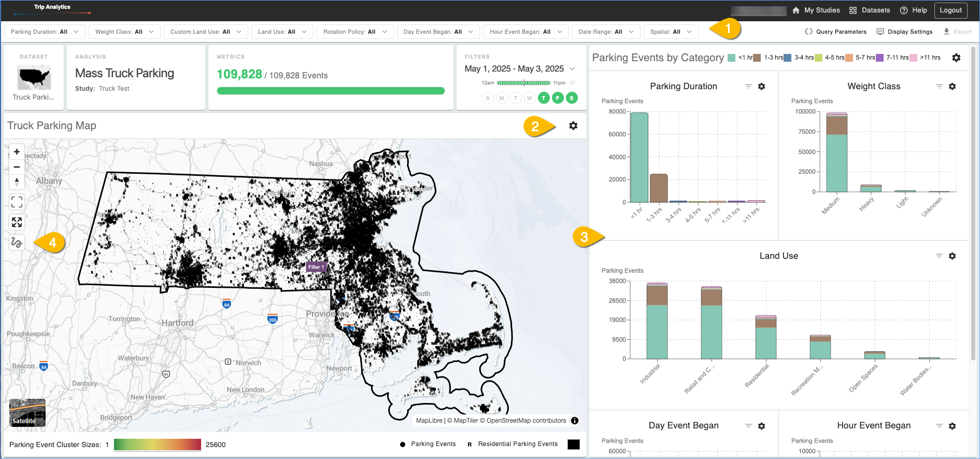Open the Land Use chart gear settings
The width and height of the screenshot is (980, 459).
coord(953,256)
